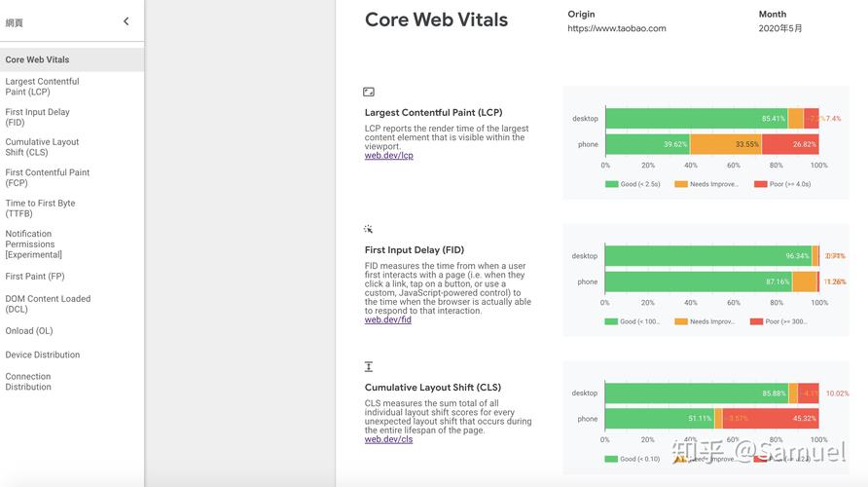Viewport: 868px width, 487px height.
Task: Click the CLS layout shift icon
Action: point(369,366)
